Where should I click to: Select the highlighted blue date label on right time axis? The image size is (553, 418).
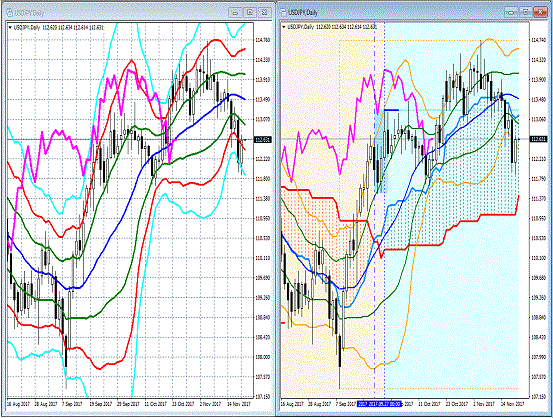click(x=379, y=404)
